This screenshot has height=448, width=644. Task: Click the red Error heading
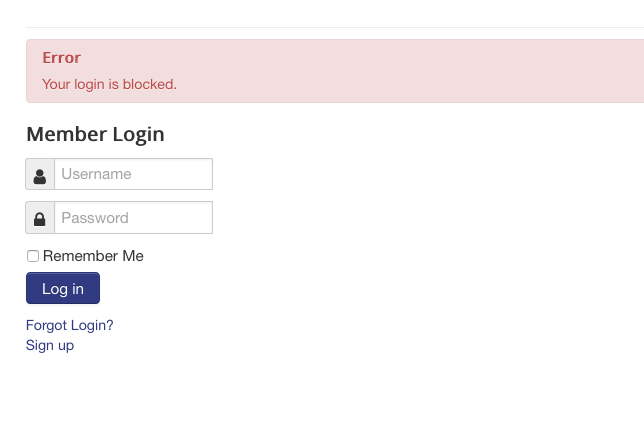62,58
